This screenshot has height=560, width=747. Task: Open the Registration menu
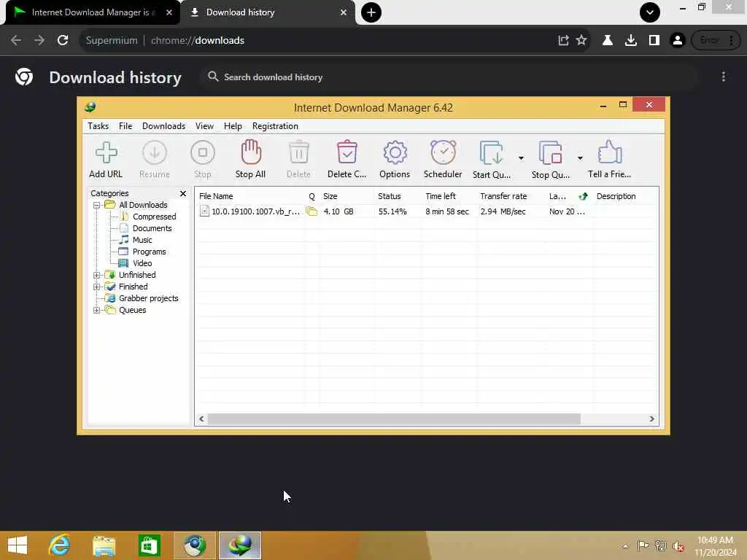(x=275, y=126)
